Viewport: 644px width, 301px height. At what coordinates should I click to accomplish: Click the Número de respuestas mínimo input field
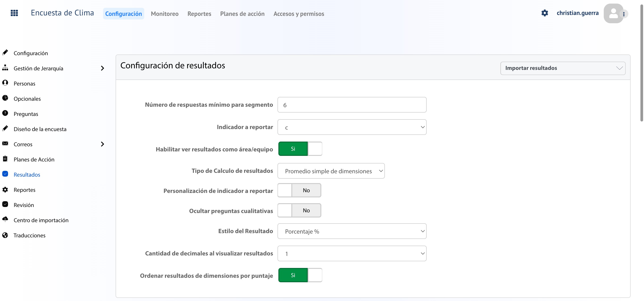pos(352,105)
